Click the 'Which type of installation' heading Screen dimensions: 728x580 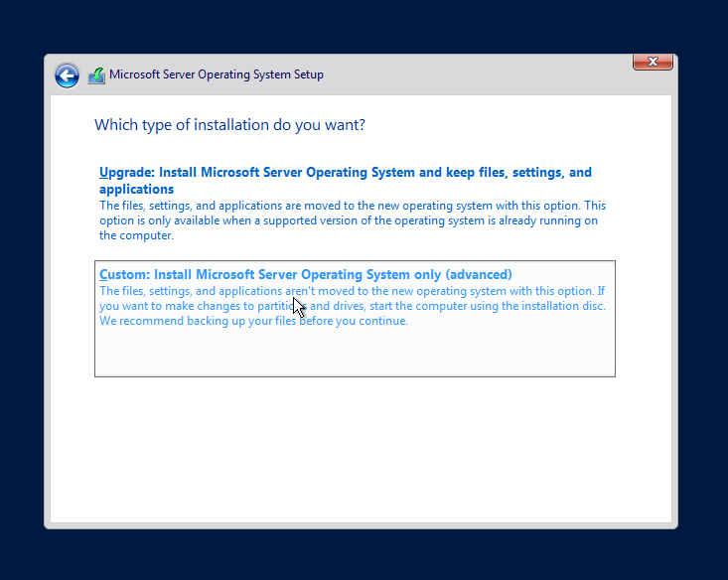[x=229, y=125]
